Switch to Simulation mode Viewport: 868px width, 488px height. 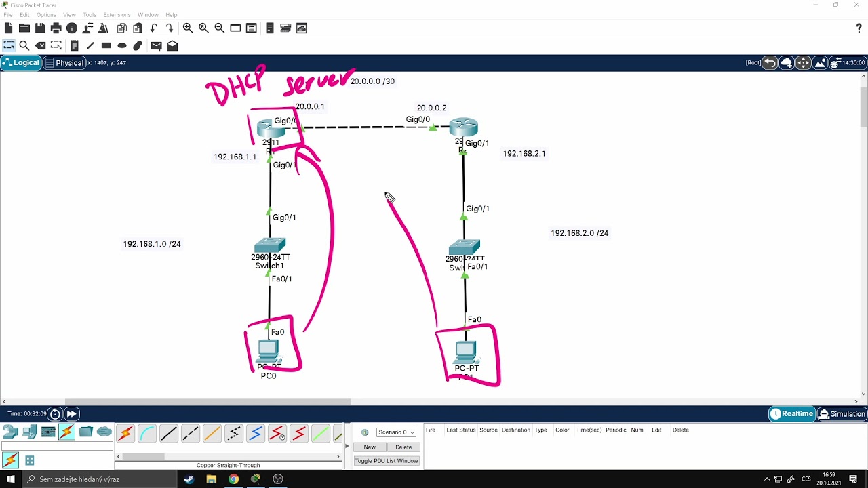842,413
